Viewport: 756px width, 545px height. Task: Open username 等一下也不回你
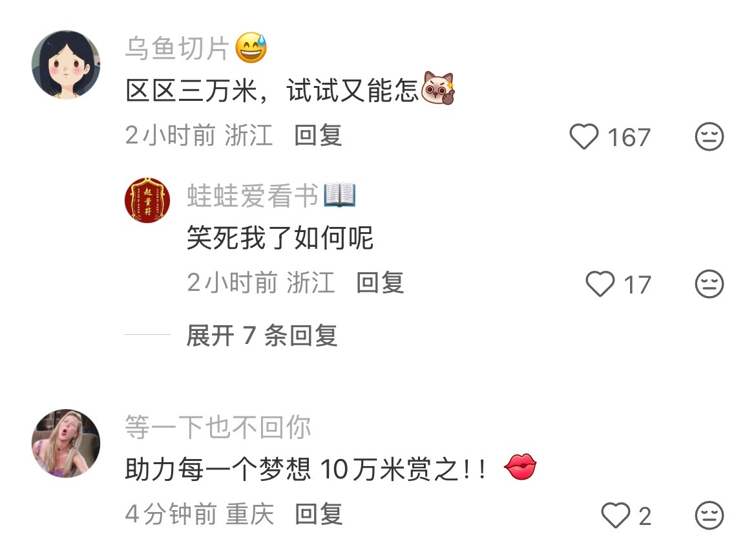click(x=218, y=427)
